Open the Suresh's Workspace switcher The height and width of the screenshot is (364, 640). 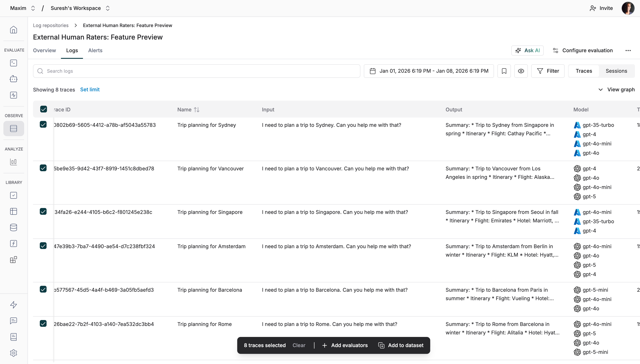[107, 8]
